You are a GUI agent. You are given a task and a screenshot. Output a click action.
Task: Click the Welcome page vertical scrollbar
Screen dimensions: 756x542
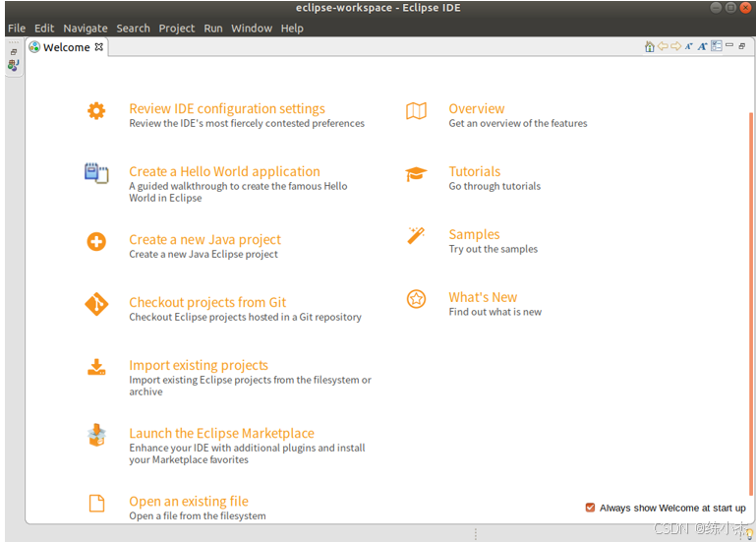751,304
